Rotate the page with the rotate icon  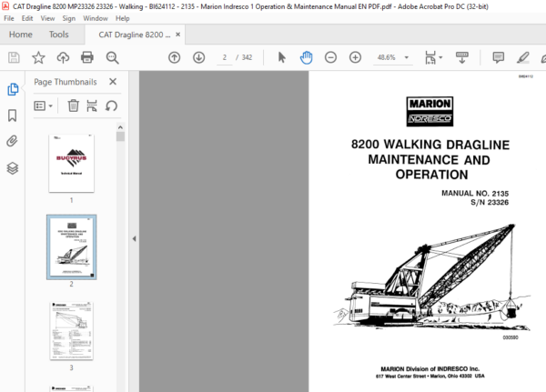(x=111, y=106)
